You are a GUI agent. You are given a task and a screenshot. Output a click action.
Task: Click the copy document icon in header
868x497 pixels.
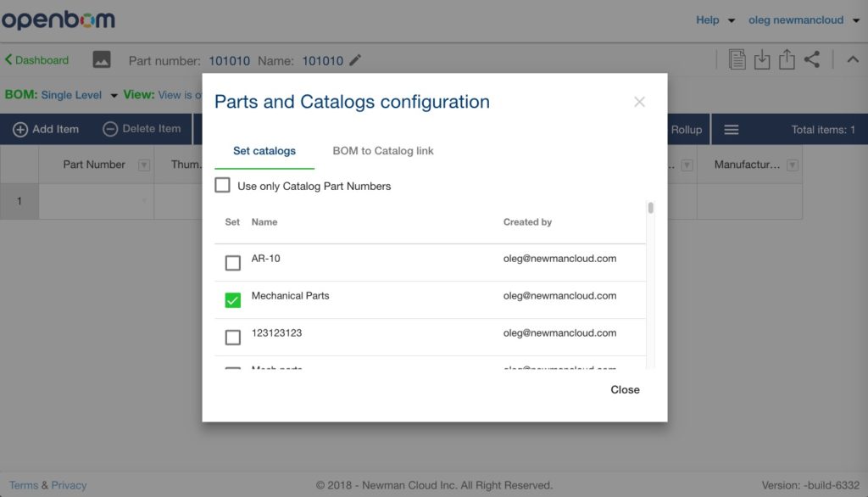(x=737, y=59)
